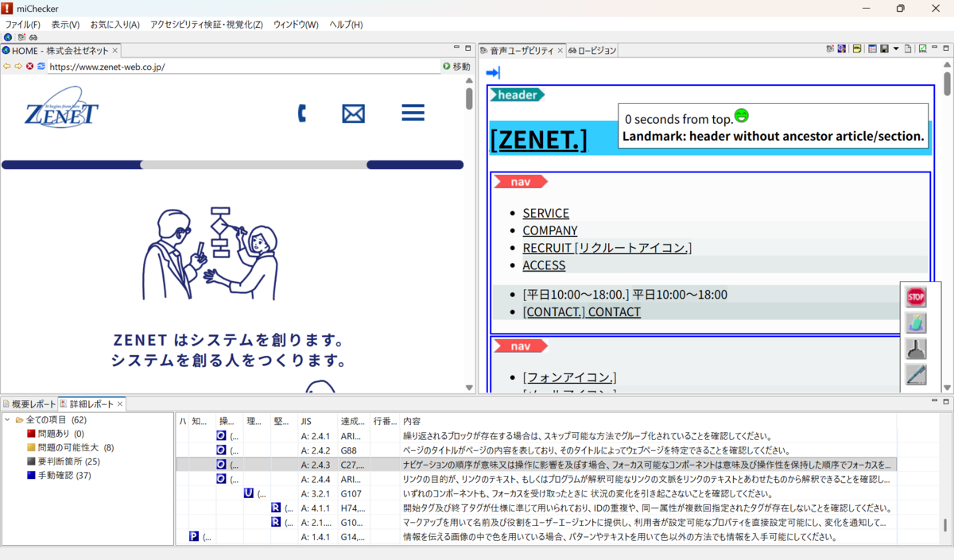Open the ファイル(F) menu
The height and width of the screenshot is (560, 954).
coord(23,25)
